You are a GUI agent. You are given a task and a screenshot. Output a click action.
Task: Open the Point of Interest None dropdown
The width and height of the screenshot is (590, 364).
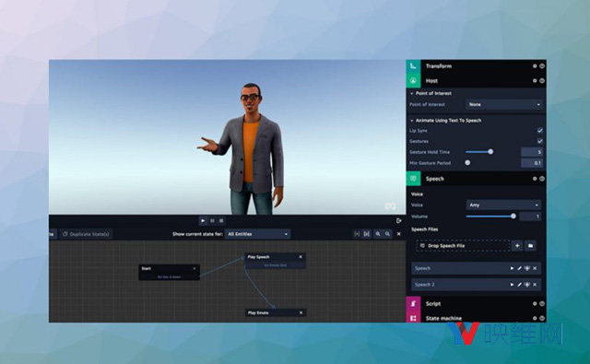(x=504, y=104)
